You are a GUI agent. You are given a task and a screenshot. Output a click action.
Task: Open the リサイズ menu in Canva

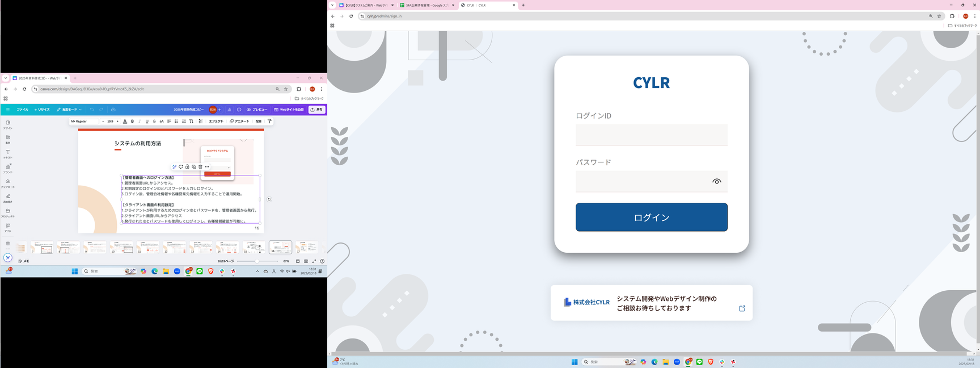pyautogui.click(x=42, y=110)
